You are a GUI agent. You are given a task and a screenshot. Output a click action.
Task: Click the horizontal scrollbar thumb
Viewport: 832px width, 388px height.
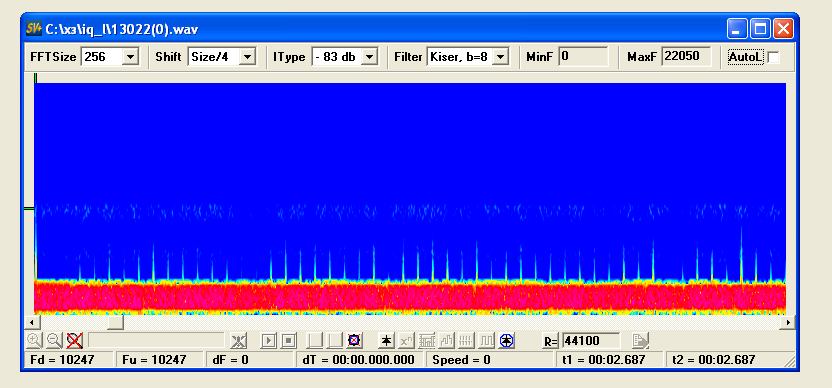(115, 322)
